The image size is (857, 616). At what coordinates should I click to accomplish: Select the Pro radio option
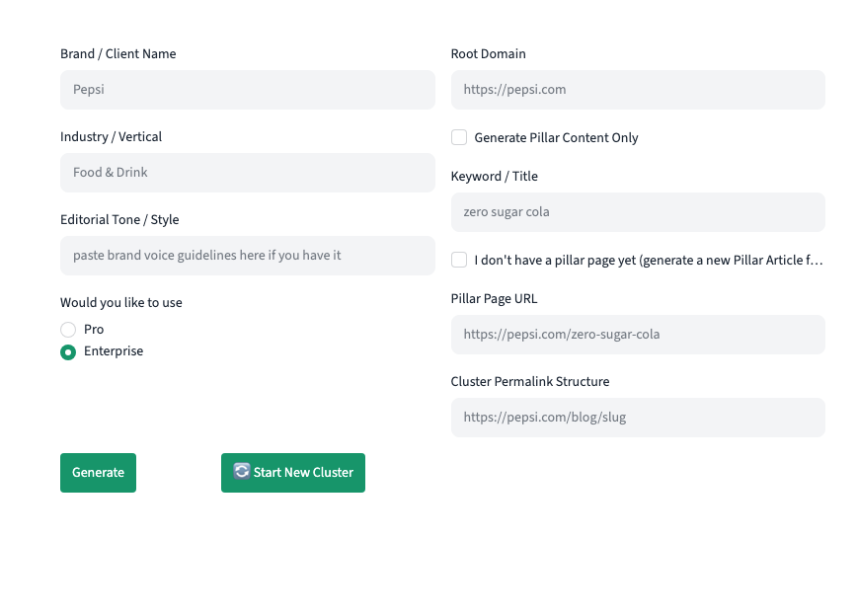68,330
